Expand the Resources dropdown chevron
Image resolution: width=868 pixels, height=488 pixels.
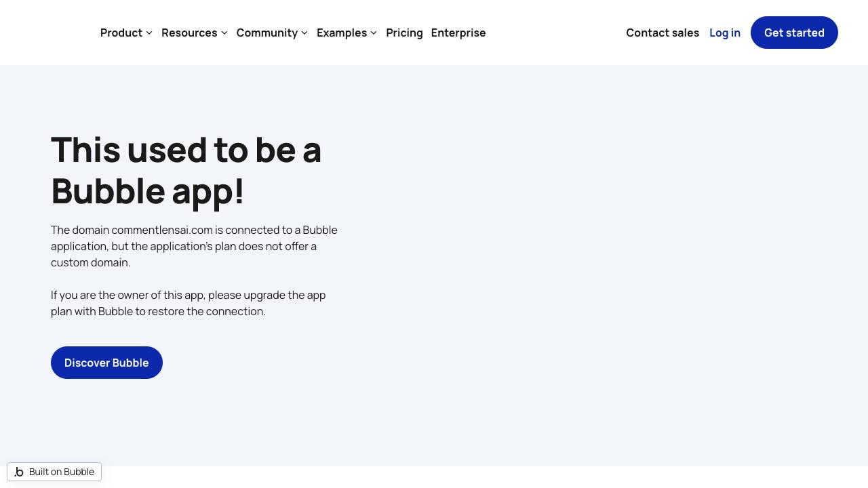tap(224, 33)
